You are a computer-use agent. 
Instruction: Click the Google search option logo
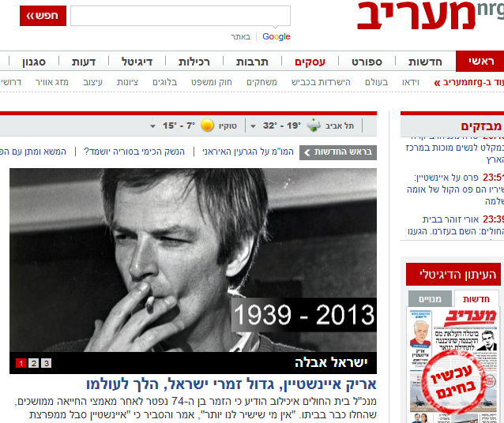pyautogui.click(x=276, y=36)
